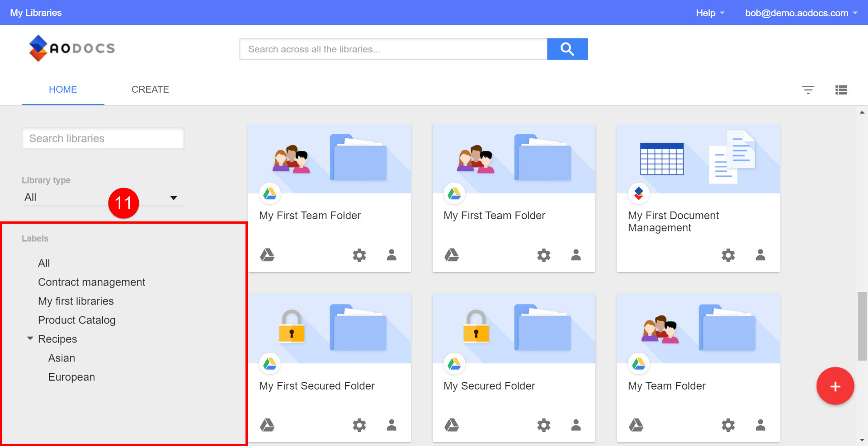Select the All label
This screenshot has height=446, width=868.
point(44,263)
